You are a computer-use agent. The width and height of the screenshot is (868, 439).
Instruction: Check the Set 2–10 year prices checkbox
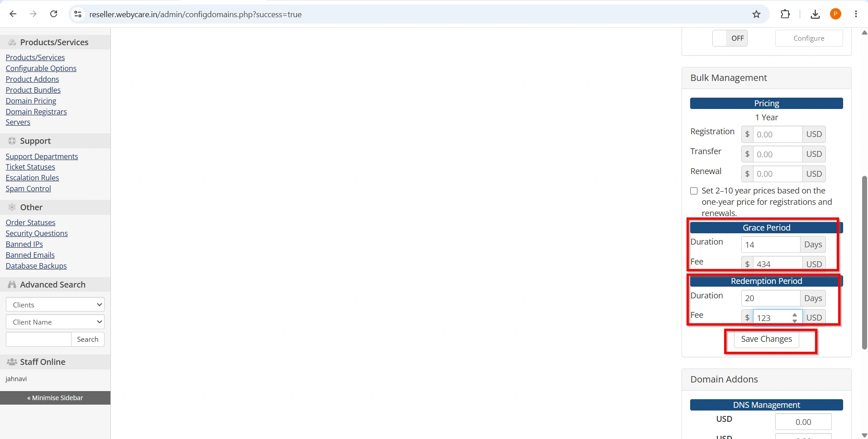pyautogui.click(x=694, y=191)
